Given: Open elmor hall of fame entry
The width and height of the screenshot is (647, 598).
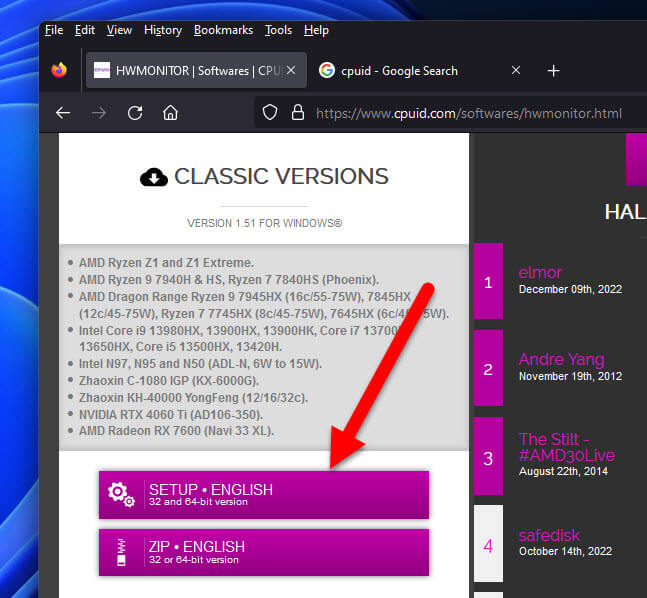Looking at the screenshot, I should (x=540, y=272).
